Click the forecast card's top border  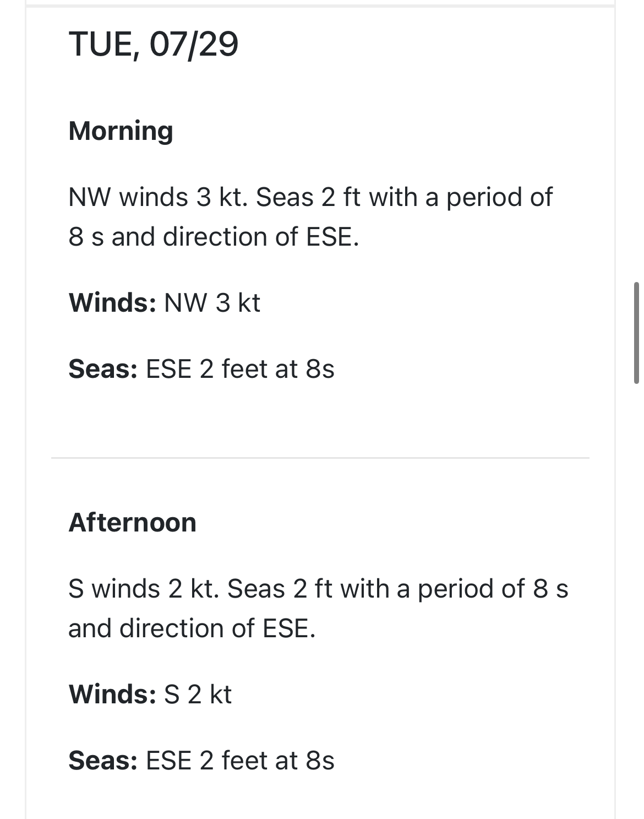pos(320,7)
